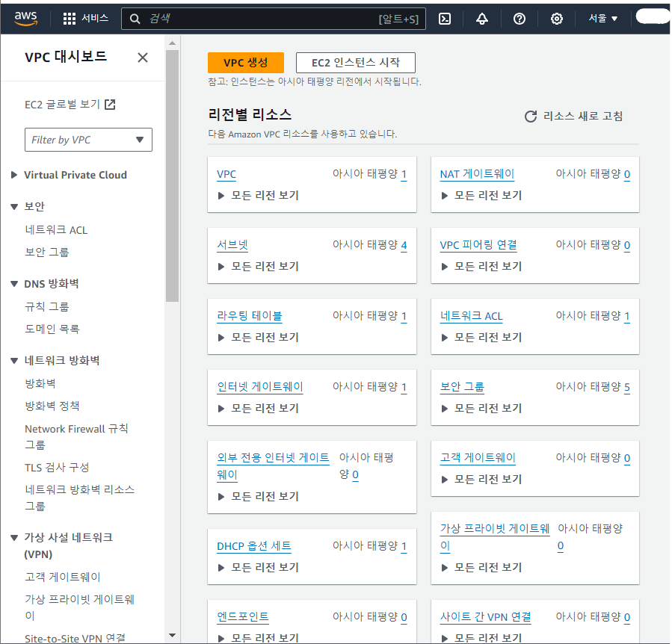Click the sidebar scrollbar up arrow

pos(172,43)
